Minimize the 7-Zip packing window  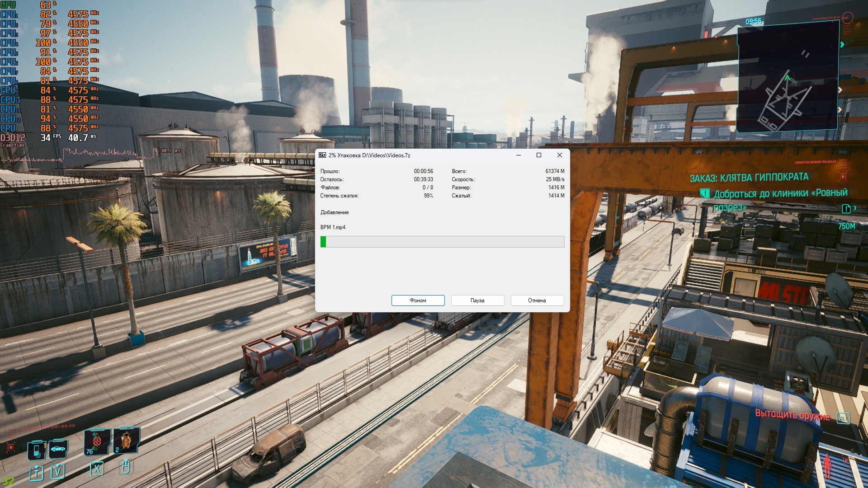click(x=519, y=155)
